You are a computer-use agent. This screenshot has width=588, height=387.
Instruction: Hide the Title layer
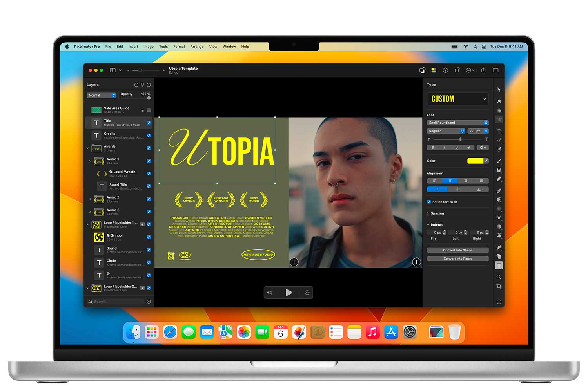(x=149, y=123)
